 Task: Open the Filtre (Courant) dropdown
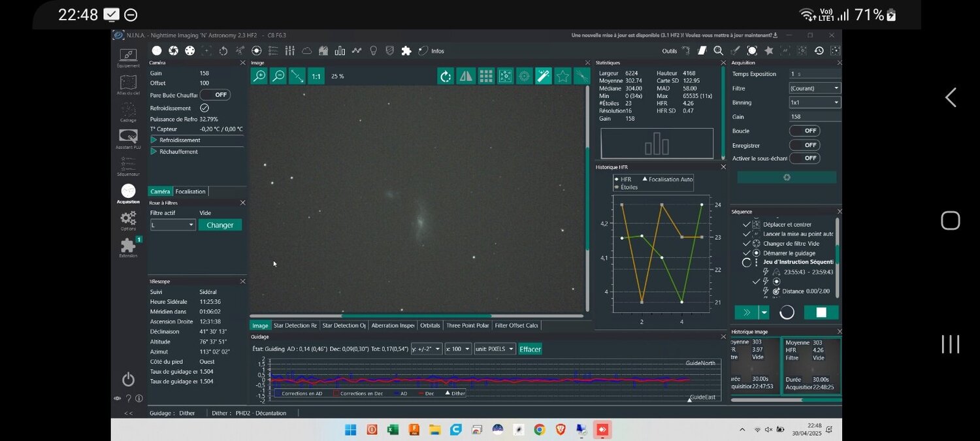point(815,88)
